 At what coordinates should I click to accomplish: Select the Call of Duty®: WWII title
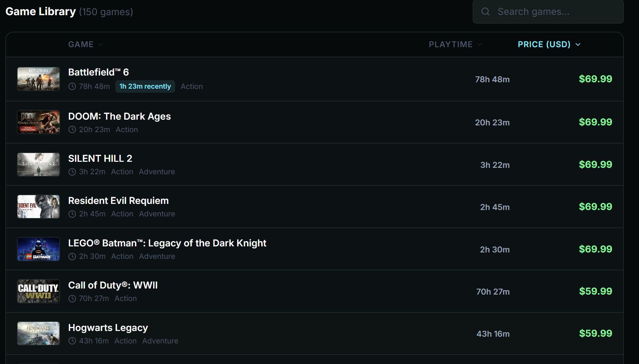click(113, 285)
